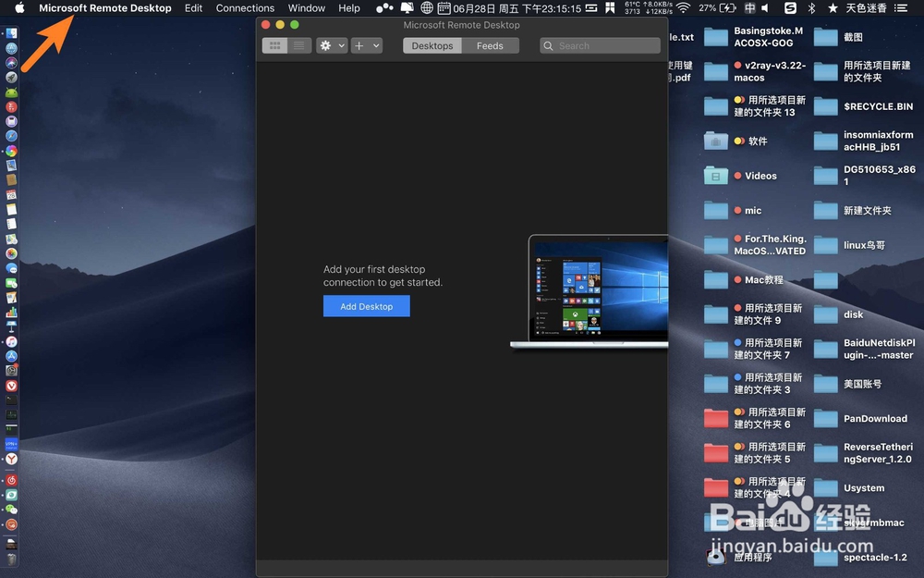Click the Bluetooth status icon
Screen dimensions: 924x578
809,8
